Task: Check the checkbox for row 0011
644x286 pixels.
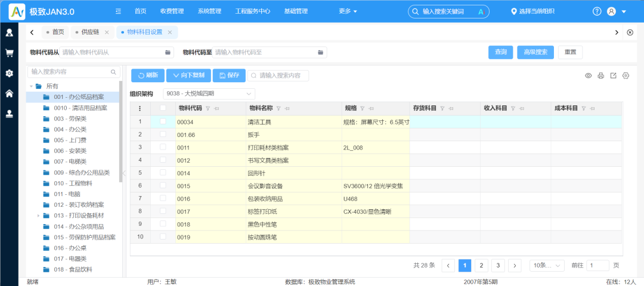Action: click(x=163, y=147)
